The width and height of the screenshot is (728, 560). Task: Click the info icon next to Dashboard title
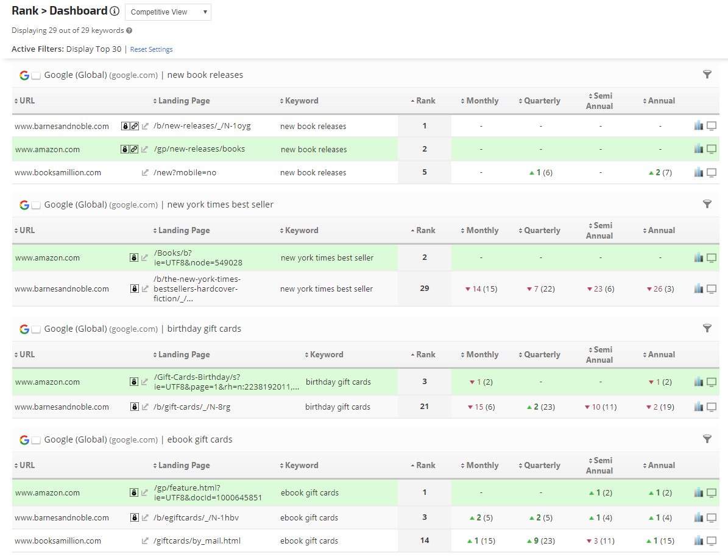pyautogui.click(x=115, y=11)
